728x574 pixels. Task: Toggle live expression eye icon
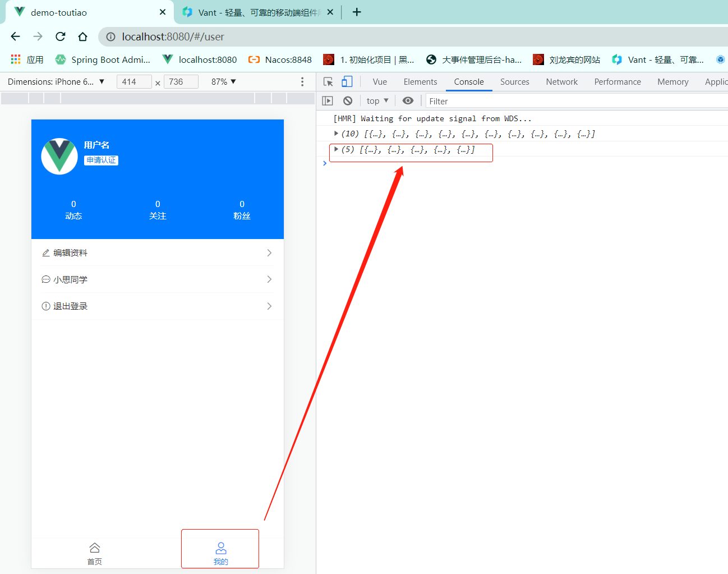tap(408, 101)
